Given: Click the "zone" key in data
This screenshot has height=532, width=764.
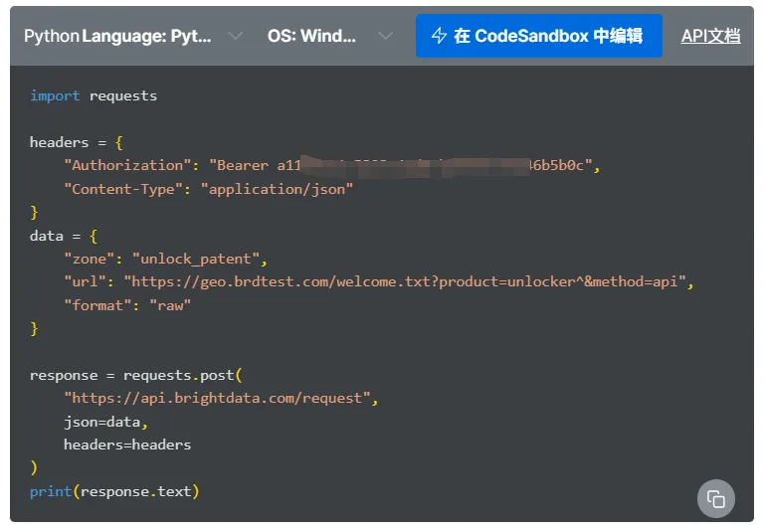Looking at the screenshot, I should coord(90,259).
